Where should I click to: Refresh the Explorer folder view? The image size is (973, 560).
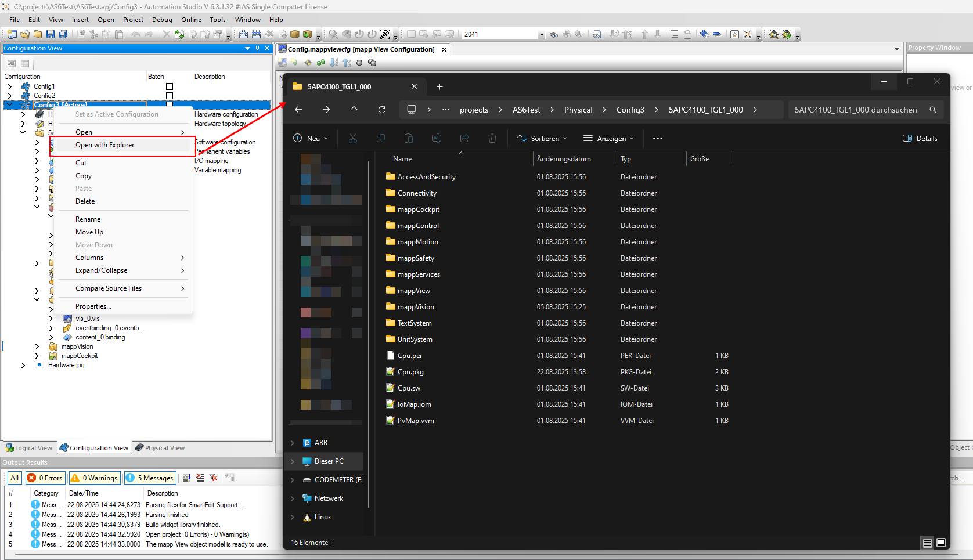click(x=382, y=110)
